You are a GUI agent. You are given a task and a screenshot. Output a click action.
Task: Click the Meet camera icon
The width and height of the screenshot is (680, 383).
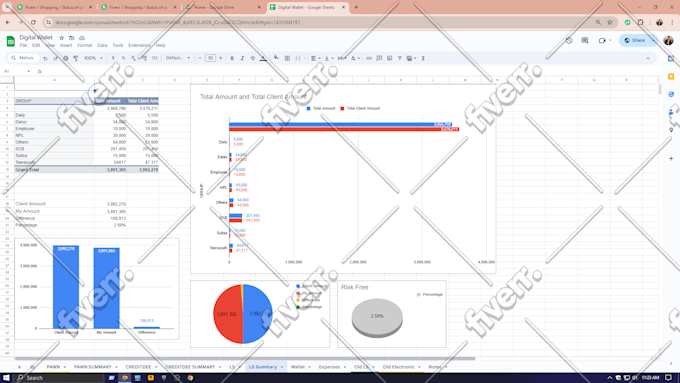(602, 40)
